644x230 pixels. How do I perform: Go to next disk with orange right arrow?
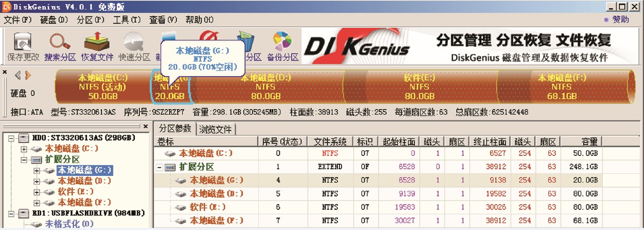click(28, 76)
